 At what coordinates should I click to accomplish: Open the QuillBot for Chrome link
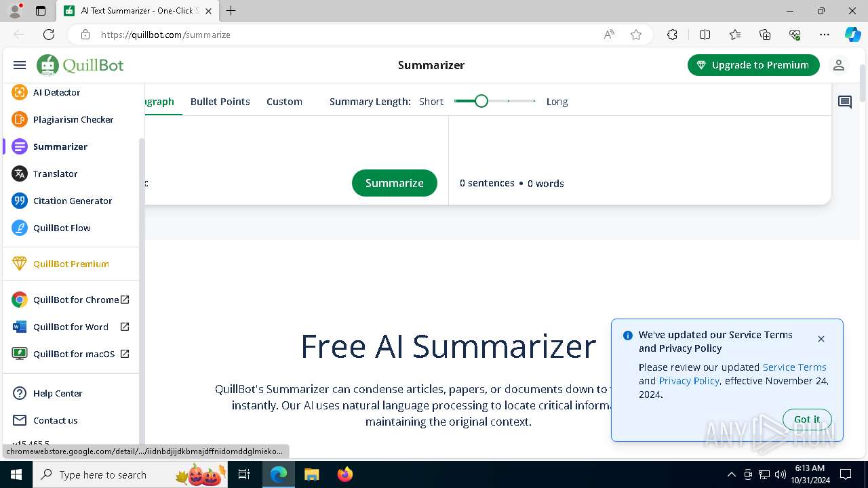[x=71, y=300]
